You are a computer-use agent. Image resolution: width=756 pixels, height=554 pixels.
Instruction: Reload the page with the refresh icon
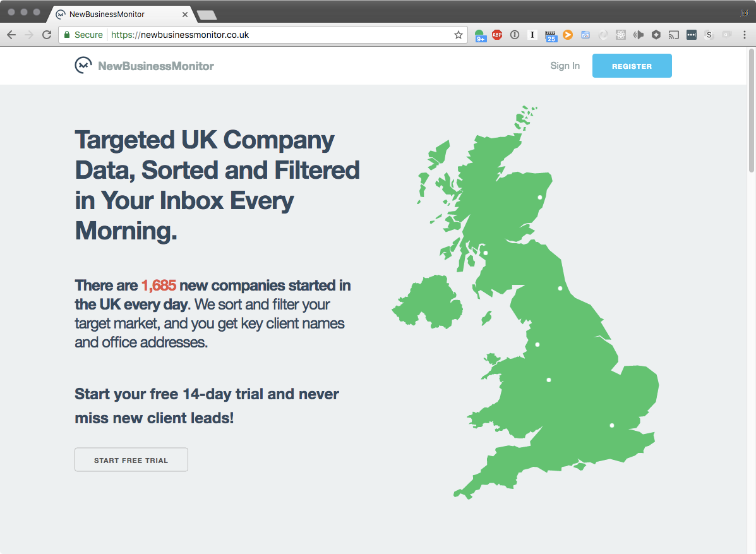point(47,35)
